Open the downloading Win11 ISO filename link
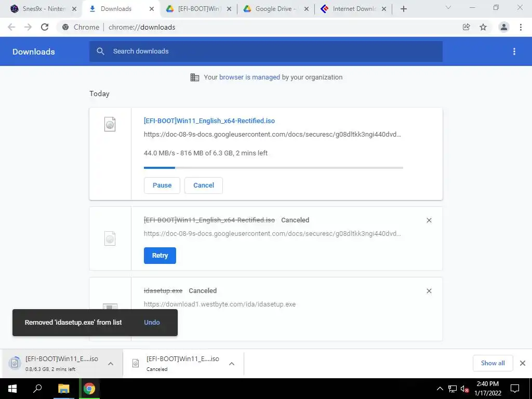 coord(209,121)
